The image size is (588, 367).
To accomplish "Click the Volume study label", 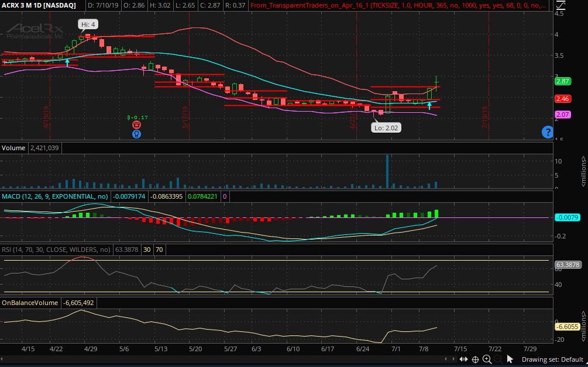I will (x=13, y=148).
